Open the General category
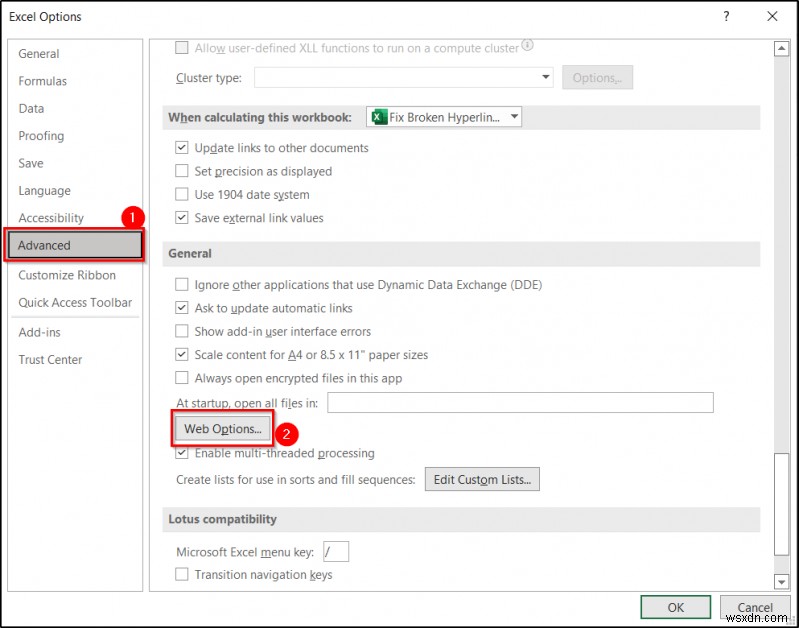 pos(39,54)
